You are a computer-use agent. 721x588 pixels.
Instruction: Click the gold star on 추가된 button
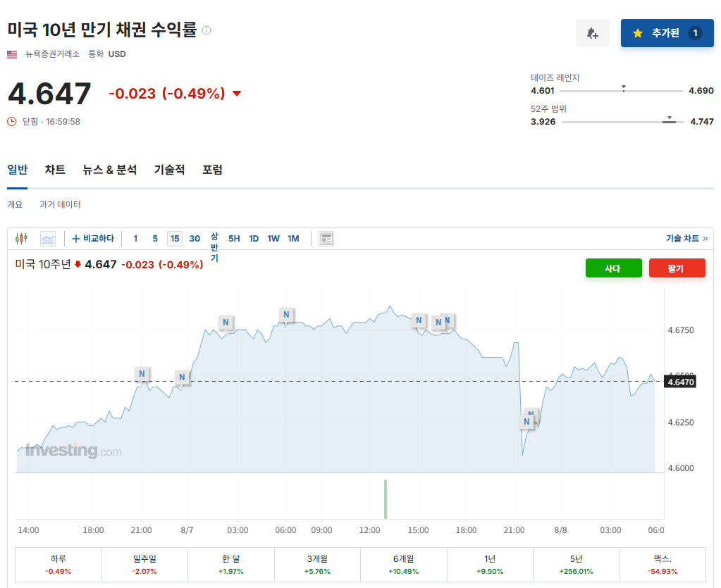coord(637,33)
